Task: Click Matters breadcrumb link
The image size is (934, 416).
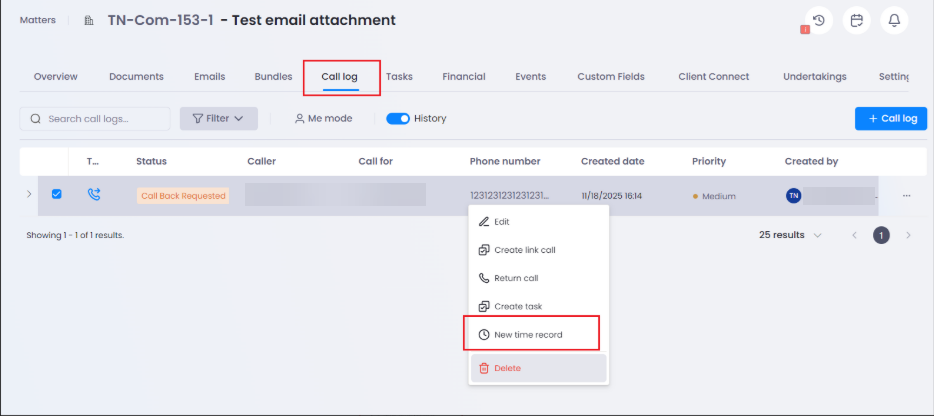Action: pyautogui.click(x=38, y=20)
